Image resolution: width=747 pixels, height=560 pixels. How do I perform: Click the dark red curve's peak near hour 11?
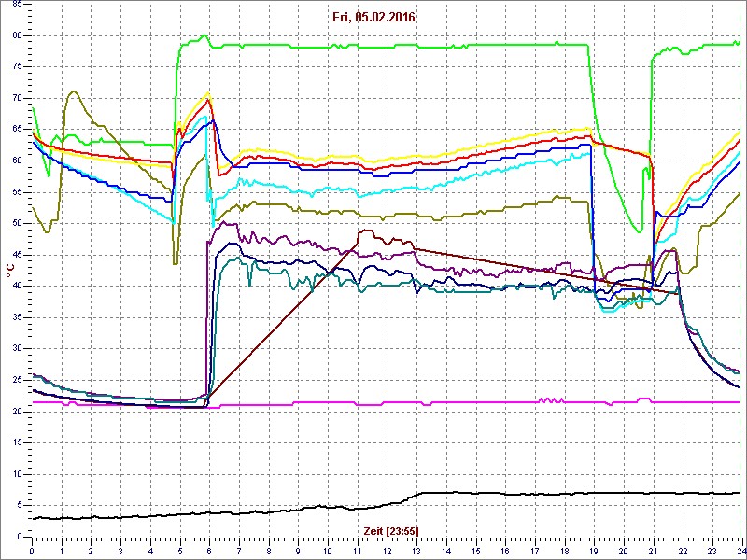366,231
